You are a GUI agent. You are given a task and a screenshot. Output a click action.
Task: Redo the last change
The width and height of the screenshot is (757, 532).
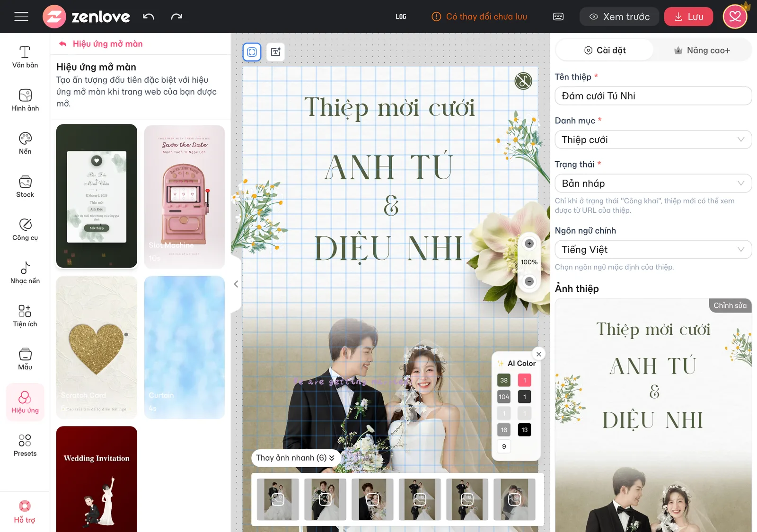(x=176, y=17)
